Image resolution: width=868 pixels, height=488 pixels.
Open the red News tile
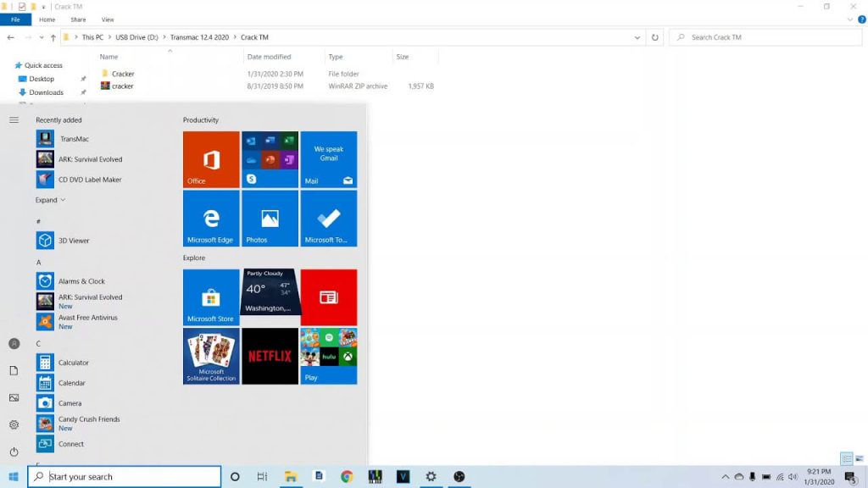pyautogui.click(x=329, y=297)
